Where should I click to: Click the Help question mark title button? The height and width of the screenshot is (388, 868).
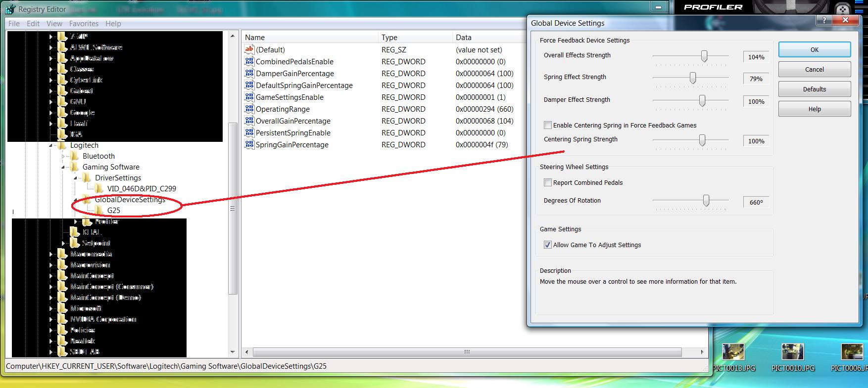[x=823, y=20]
